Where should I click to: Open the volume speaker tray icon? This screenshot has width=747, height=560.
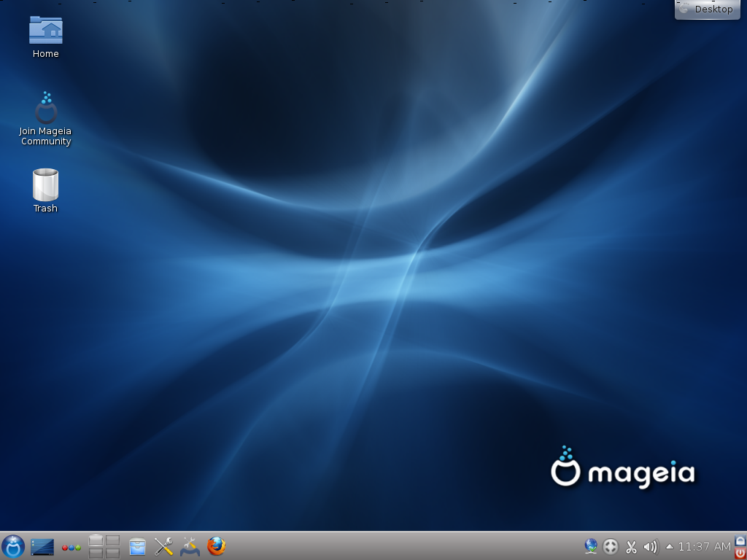(x=650, y=546)
